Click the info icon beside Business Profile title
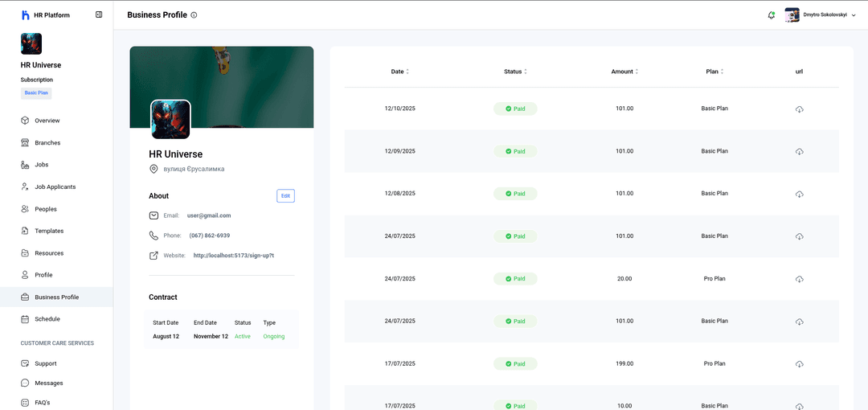Screen dimensions: 868x410 point(194,15)
